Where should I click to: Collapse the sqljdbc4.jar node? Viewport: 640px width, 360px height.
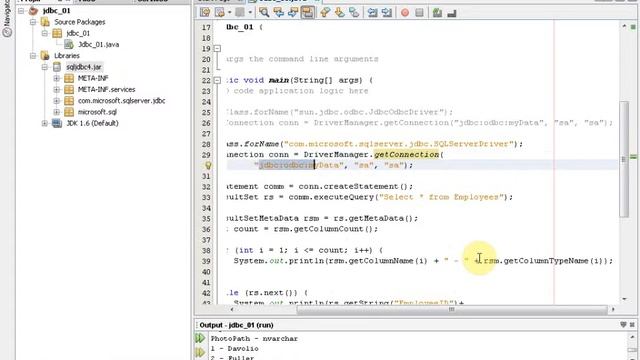click(x=45, y=67)
